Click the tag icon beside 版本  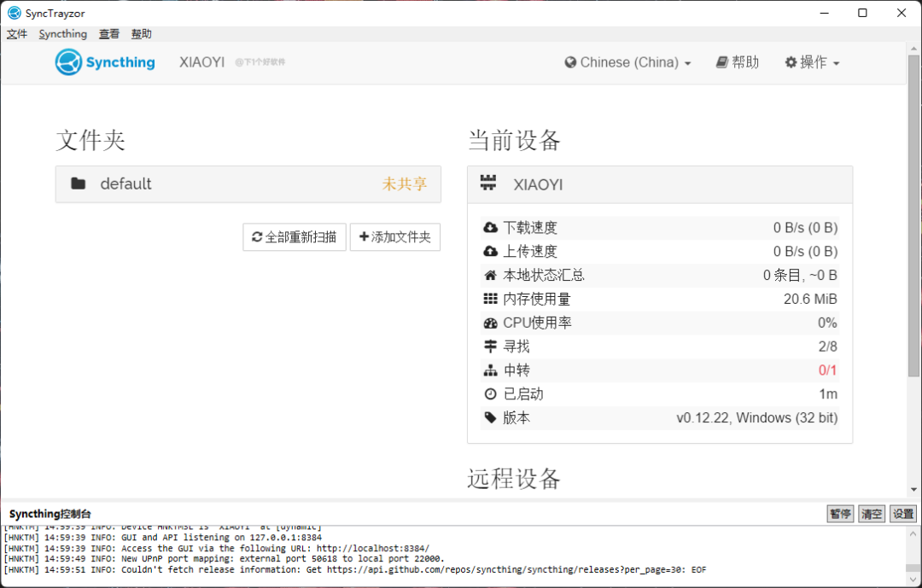(x=491, y=417)
